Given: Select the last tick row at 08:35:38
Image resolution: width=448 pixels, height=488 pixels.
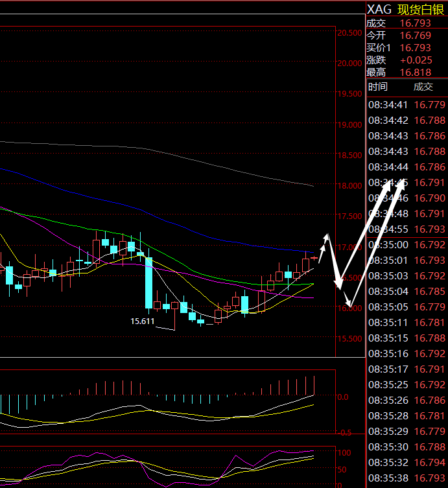Looking at the screenshot, I should [407, 478].
